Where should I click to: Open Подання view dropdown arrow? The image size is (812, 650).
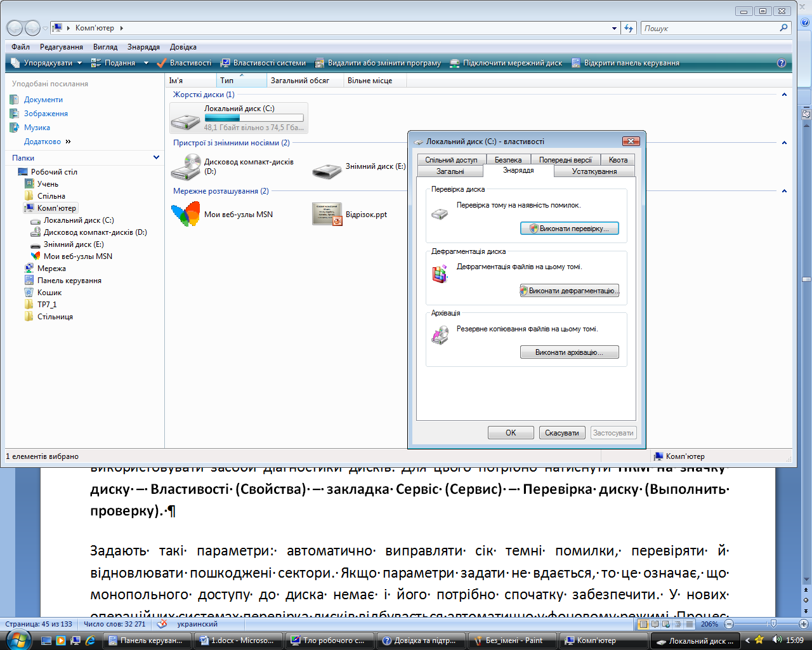tap(146, 63)
